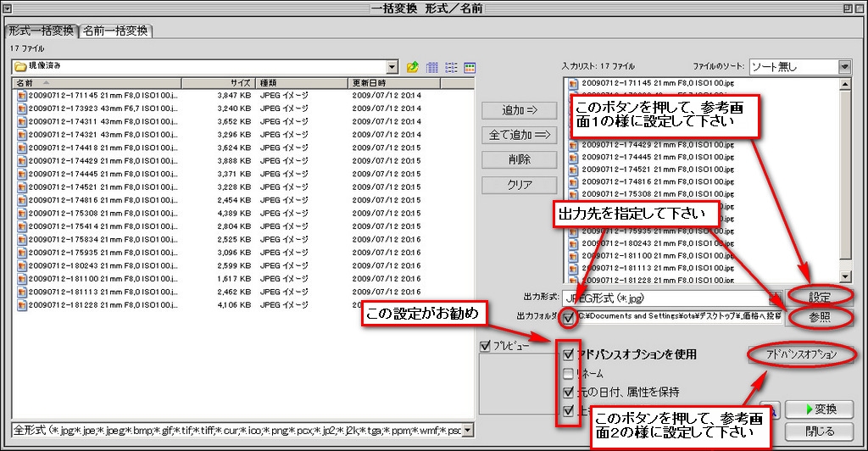
Task: Click the 全て追加 ==> button
Action: [520, 135]
